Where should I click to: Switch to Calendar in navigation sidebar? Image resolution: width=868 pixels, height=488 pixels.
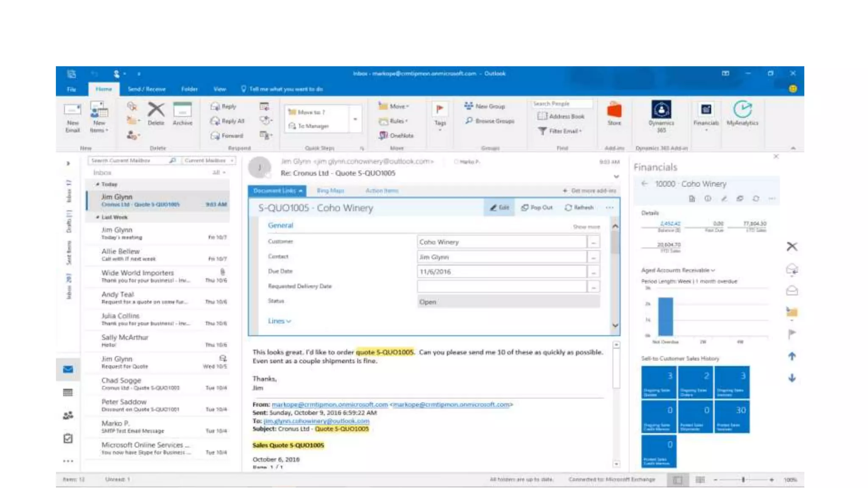[68, 393]
